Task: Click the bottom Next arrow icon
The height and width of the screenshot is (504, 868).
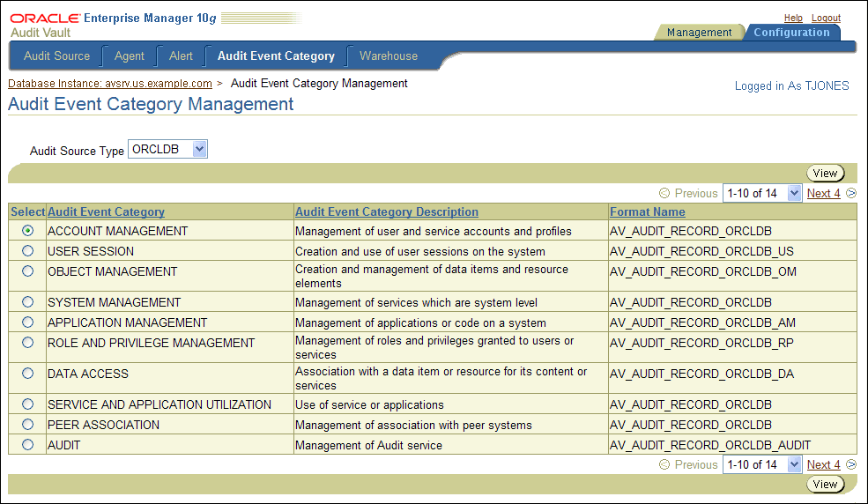Action: 851,465
